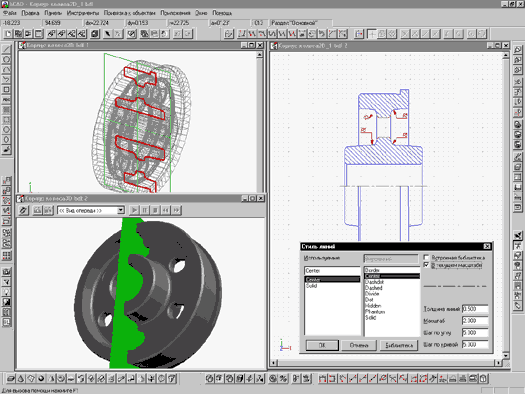Click the OK button in line style dialog
525x394 pixels.
[322, 345]
